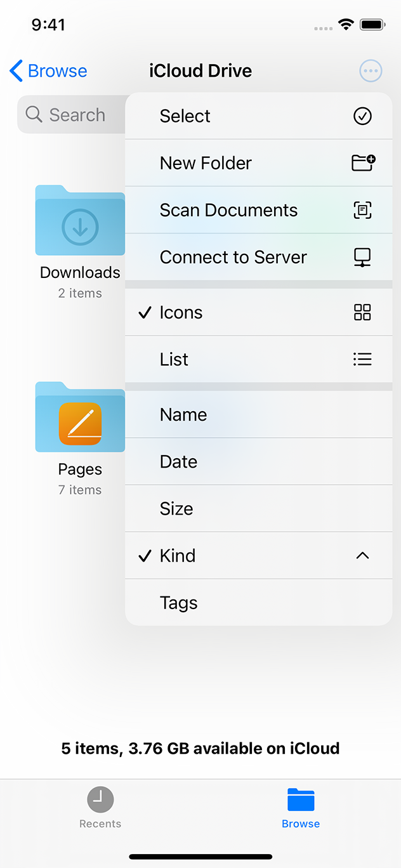
Task: Click the Scan Documents viewfinder icon
Action: [x=362, y=210]
